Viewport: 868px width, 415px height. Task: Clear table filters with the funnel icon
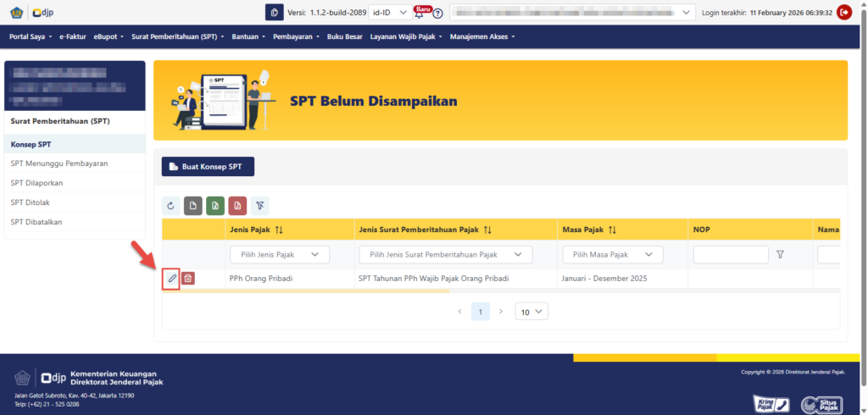click(x=259, y=206)
